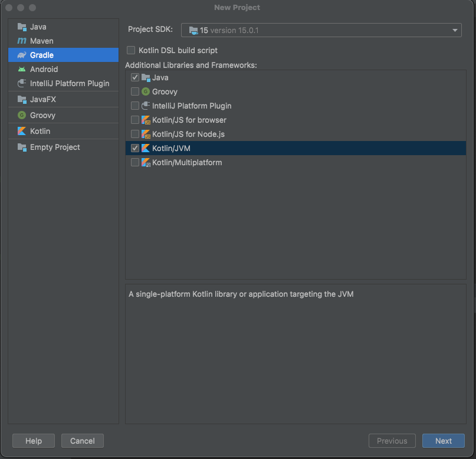Image resolution: width=476 pixels, height=459 pixels.
Task: Enable the Kotlin DSL build script checkbox
Action: (131, 51)
